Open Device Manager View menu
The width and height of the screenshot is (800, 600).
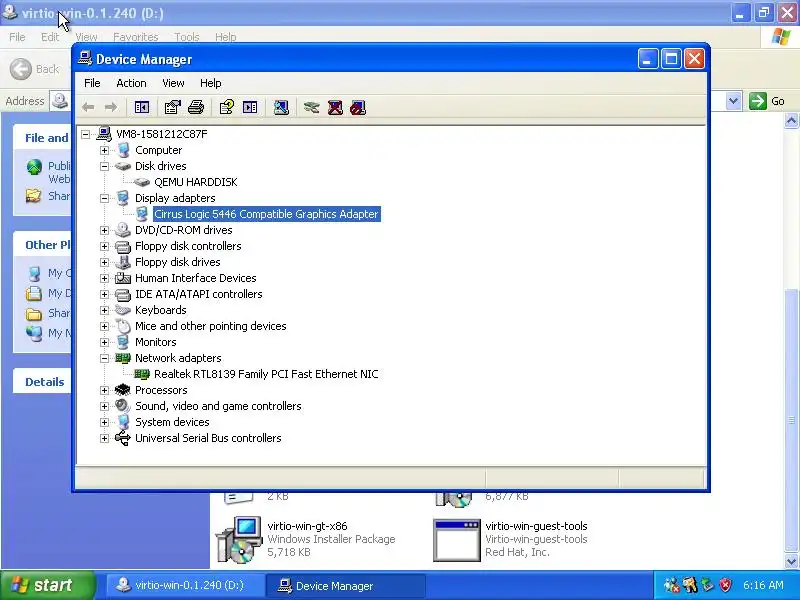pyautogui.click(x=173, y=83)
